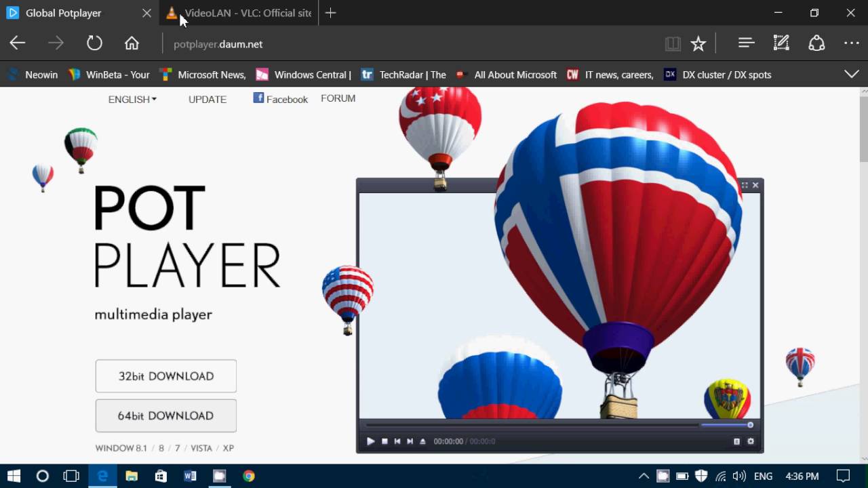Expand the favorites bar overflow chevron

[852, 74]
